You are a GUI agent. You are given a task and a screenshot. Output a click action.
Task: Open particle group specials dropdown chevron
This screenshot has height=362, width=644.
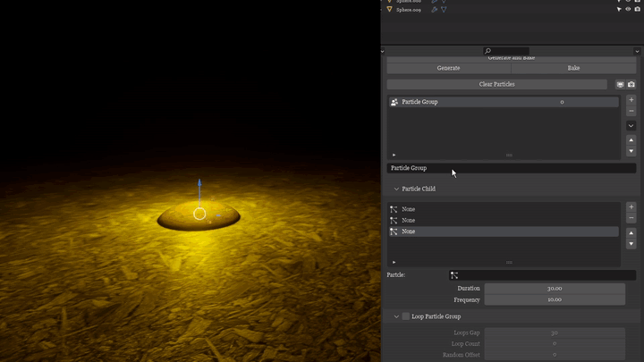point(631,126)
